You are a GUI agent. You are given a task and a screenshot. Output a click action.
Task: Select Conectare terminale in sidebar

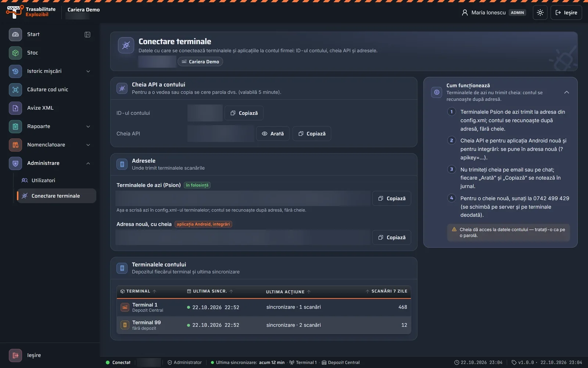(56, 196)
